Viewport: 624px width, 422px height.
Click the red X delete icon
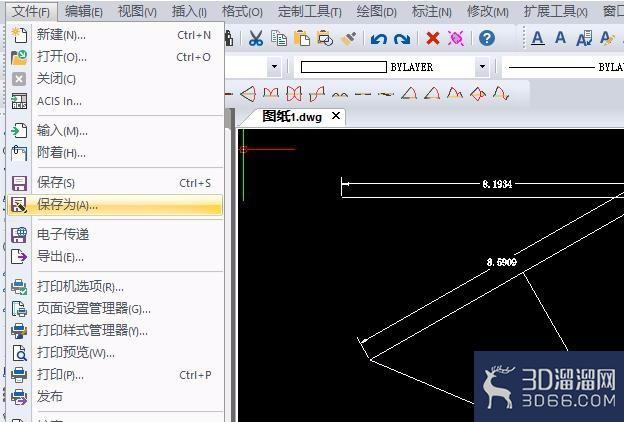[433, 39]
